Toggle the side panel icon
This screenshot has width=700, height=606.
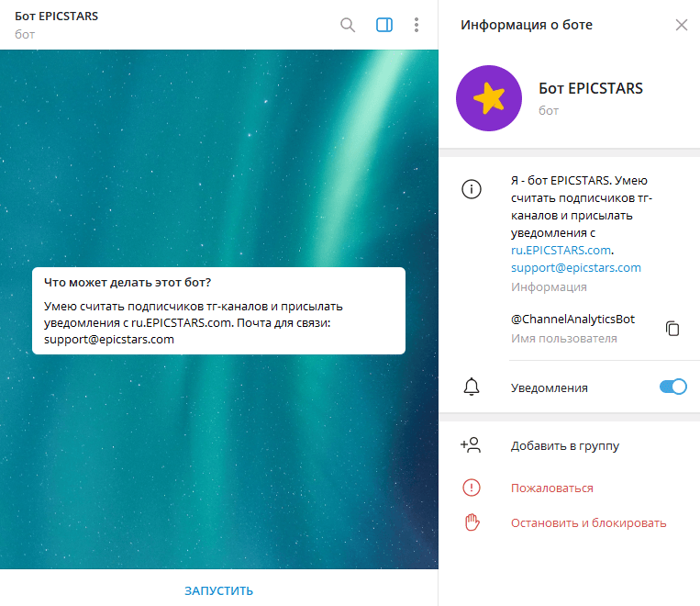pos(384,25)
